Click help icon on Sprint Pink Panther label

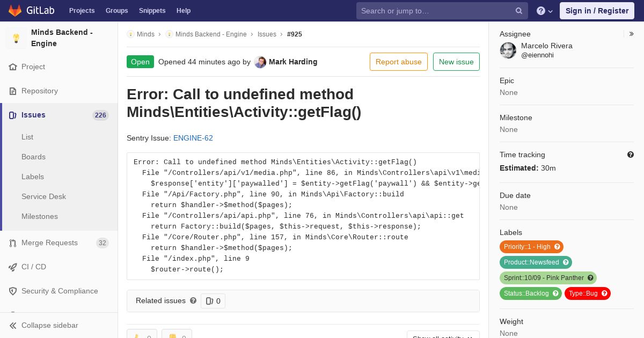590,278
